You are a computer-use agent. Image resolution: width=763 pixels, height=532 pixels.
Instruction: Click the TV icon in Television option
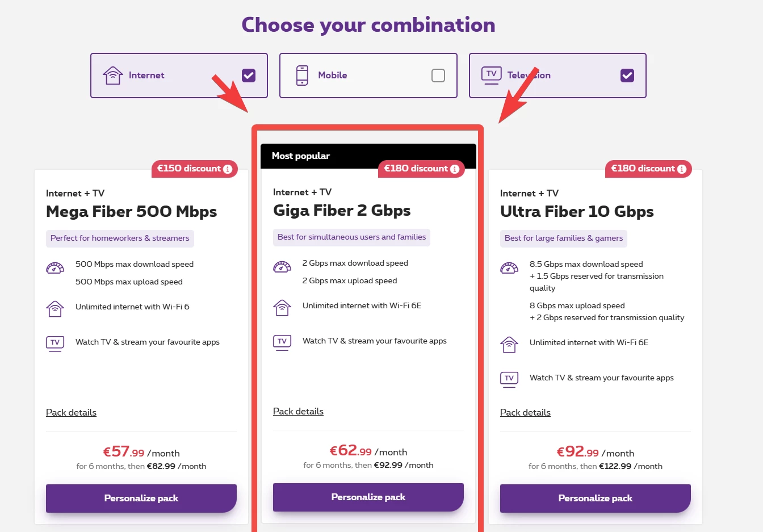[492, 74]
